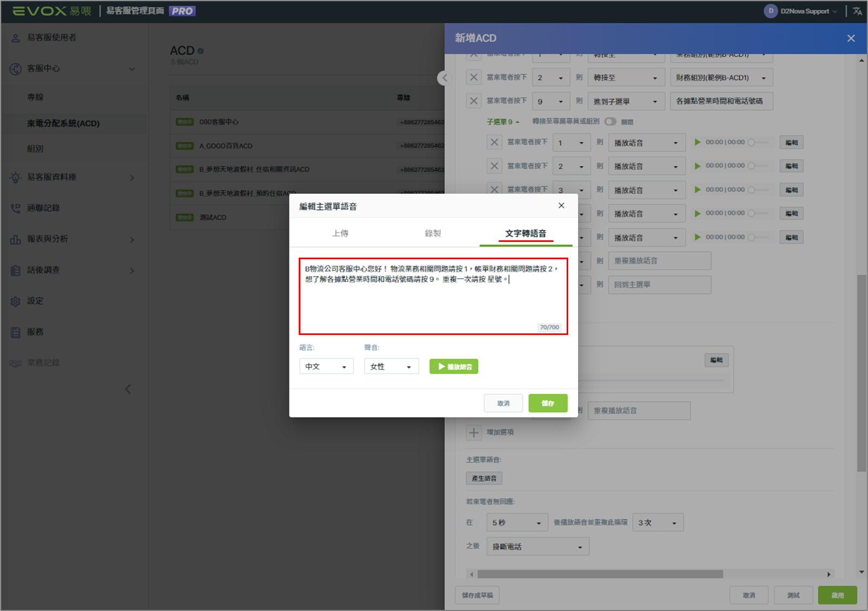
Task: Open submenu key 1 播放語音 action dropdown
Action: tap(647, 143)
